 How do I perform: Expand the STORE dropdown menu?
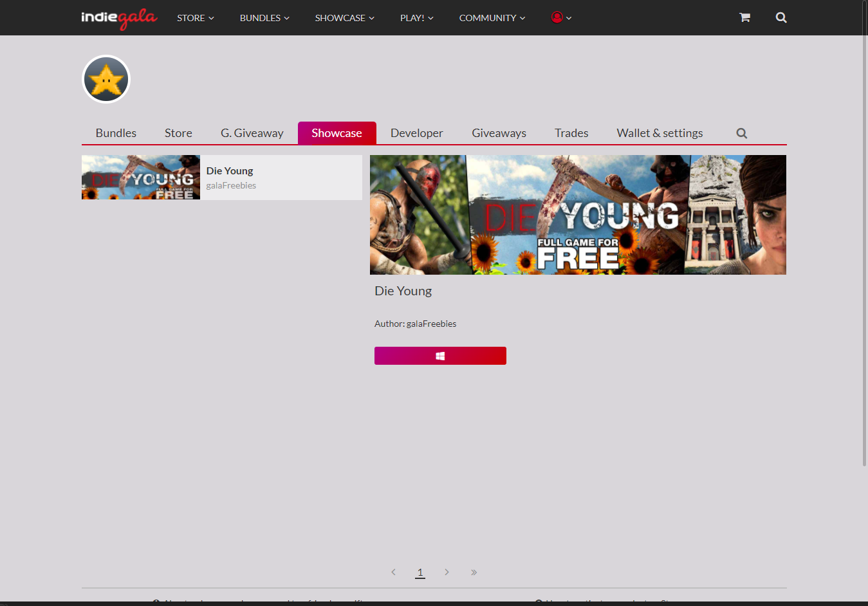[x=195, y=18]
